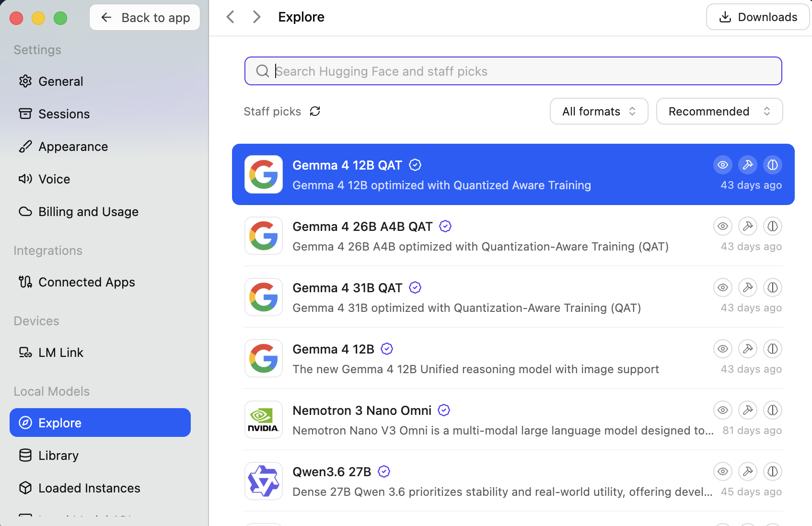Click the vision eye icon for Gemma 4 12B QAT
Screen dimensions: 812x526
(x=723, y=165)
